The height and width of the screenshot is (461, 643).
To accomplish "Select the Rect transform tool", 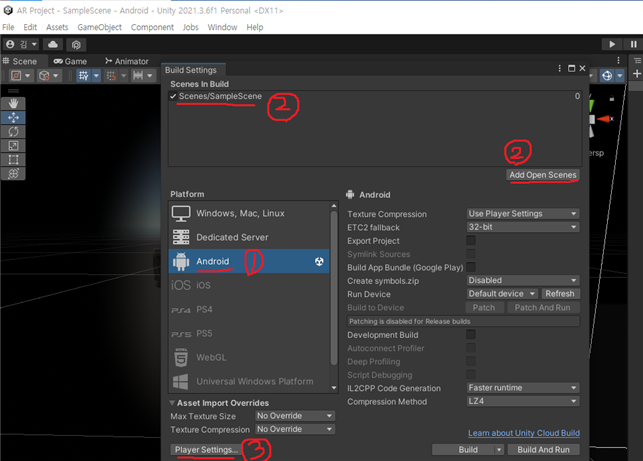I will pyautogui.click(x=13, y=160).
